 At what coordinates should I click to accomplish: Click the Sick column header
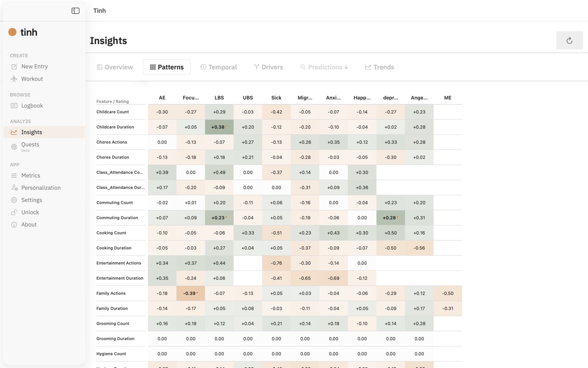[x=276, y=98]
